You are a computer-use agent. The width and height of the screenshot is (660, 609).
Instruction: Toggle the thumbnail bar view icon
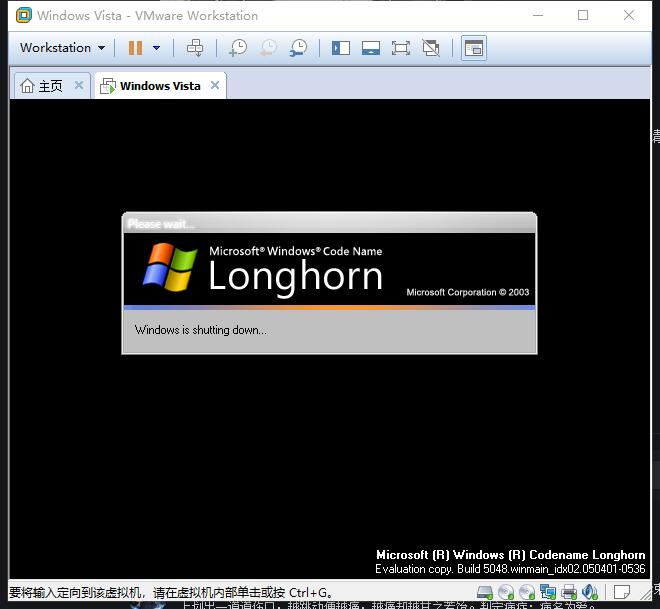[371, 48]
